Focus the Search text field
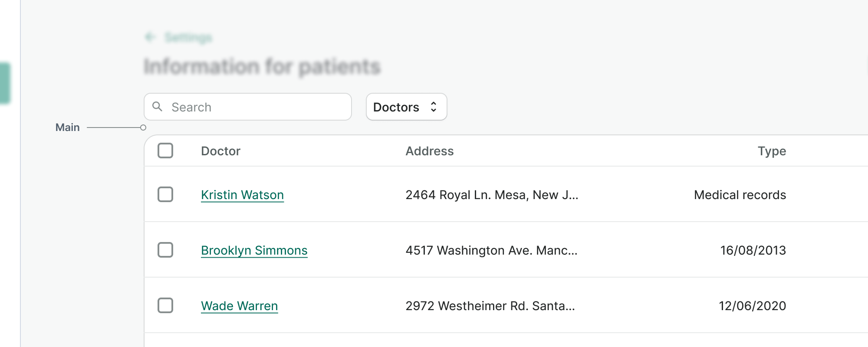This screenshot has height=347, width=868. click(x=256, y=107)
